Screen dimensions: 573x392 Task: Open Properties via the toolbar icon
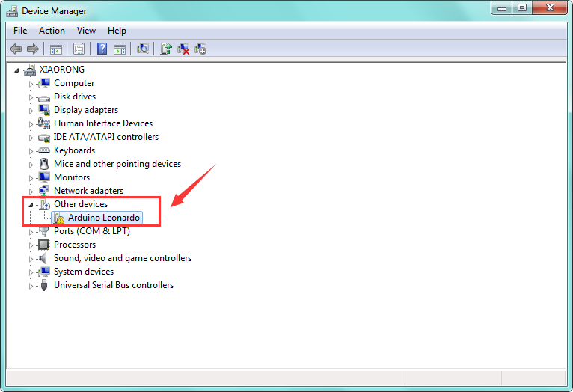pyautogui.click(x=79, y=49)
